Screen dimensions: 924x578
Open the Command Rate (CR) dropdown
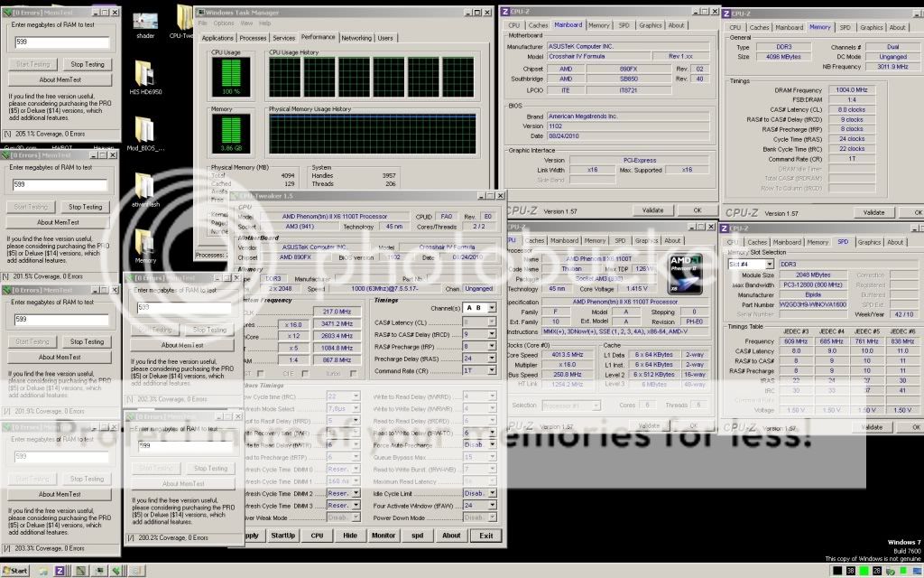[490, 370]
